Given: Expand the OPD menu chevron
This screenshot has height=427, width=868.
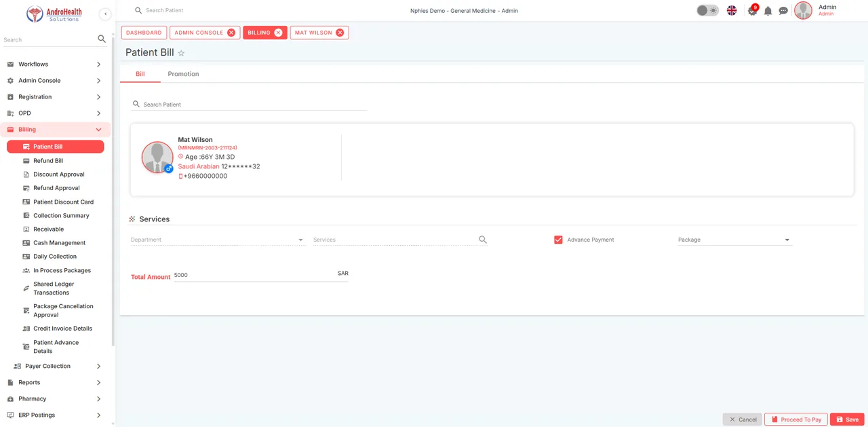Looking at the screenshot, I should (x=98, y=113).
